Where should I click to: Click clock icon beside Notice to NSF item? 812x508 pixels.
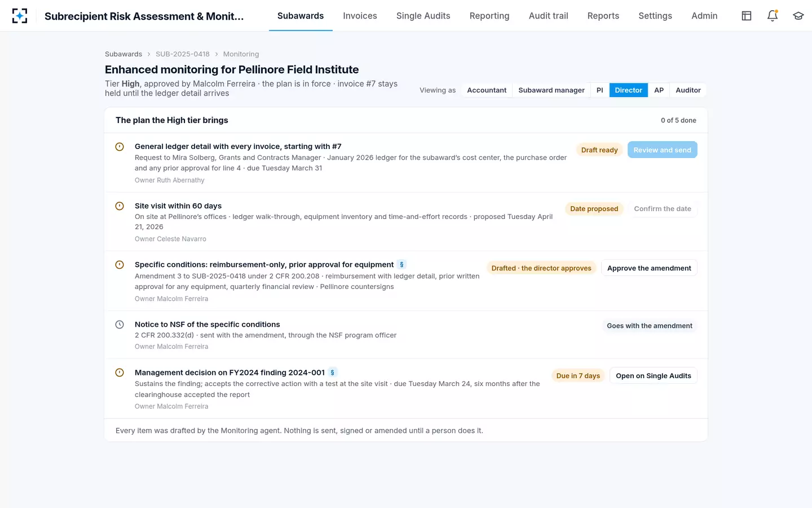click(x=120, y=325)
